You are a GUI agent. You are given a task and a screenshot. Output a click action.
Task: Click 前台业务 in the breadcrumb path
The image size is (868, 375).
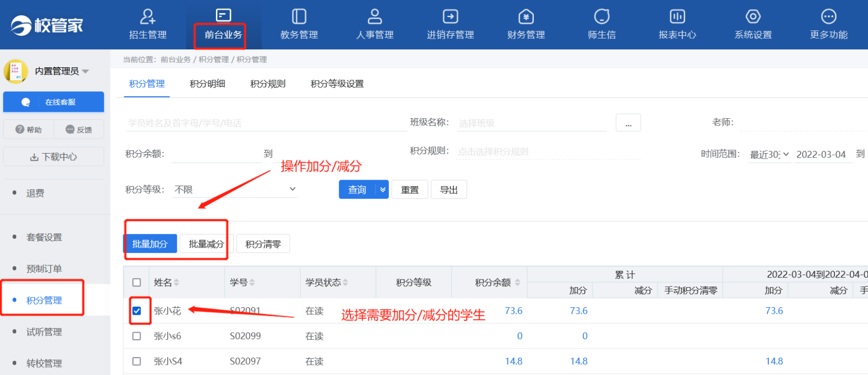click(x=176, y=60)
